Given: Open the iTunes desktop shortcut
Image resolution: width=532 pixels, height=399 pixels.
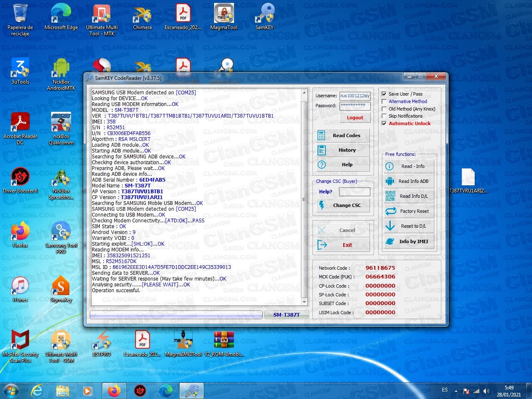Looking at the screenshot, I should (x=20, y=289).
